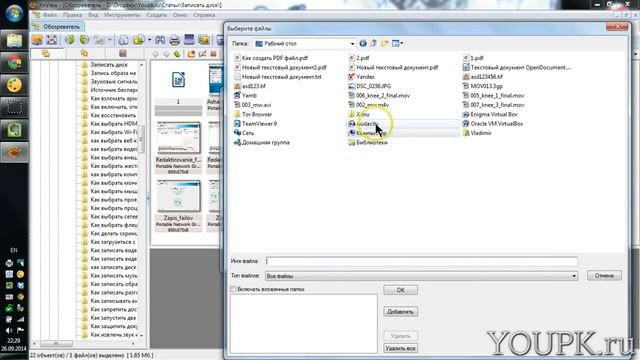The height and width of the screenshot is (360, 640).
Task: Select the Enigma Virtual Box shortcut
Action: [490, 114]
